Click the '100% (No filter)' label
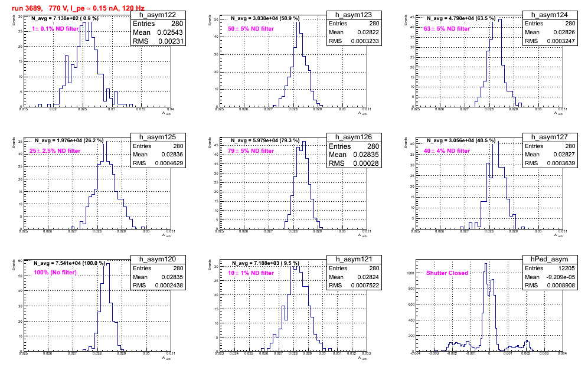This screenshot has height=367, width=588. [x=55, y=273]
